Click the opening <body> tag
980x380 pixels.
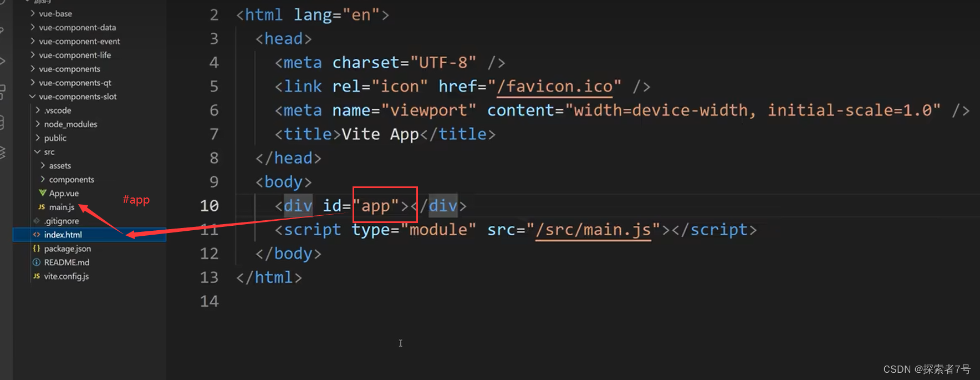[283, 182]
